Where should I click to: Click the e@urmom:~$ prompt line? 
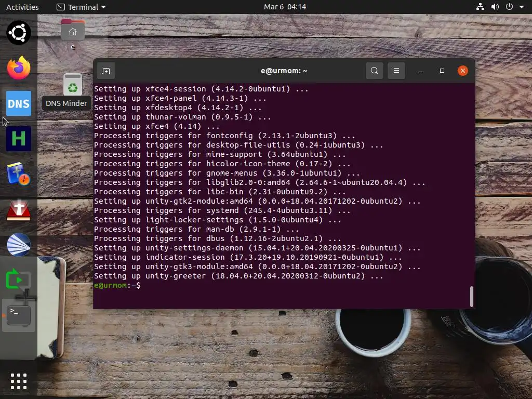click(x=117, y=285)
